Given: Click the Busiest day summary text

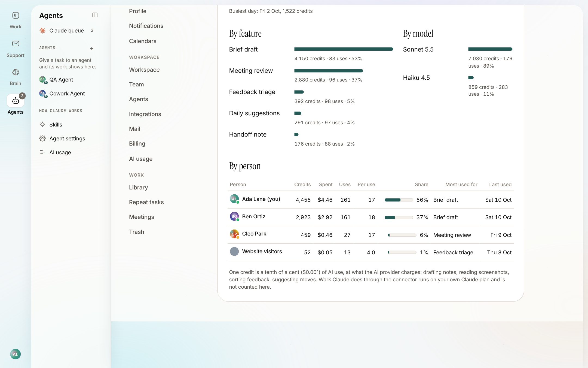Looking at the screenshot, I should [x=271, y=11].
